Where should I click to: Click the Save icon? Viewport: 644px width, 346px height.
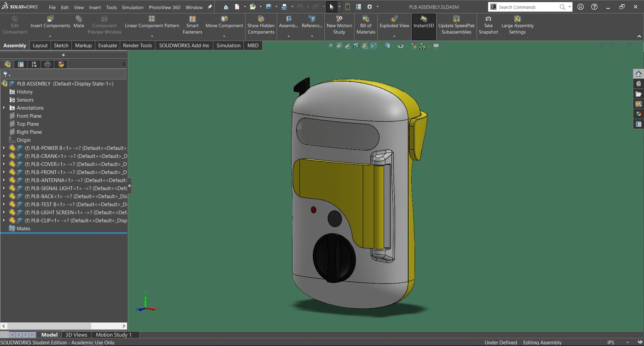coord(268,7)
